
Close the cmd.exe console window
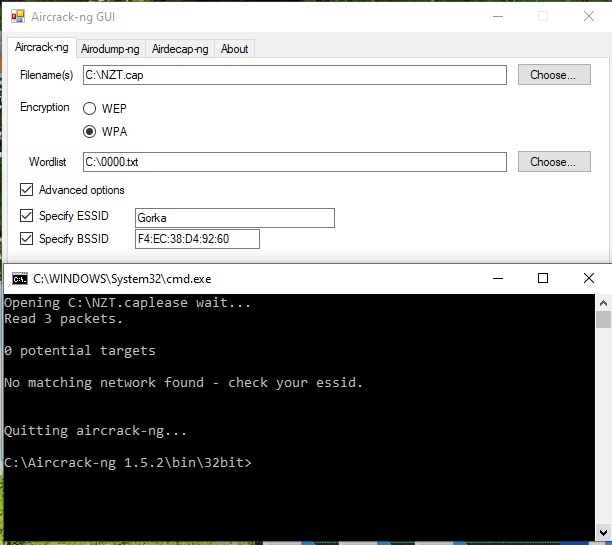590,279
